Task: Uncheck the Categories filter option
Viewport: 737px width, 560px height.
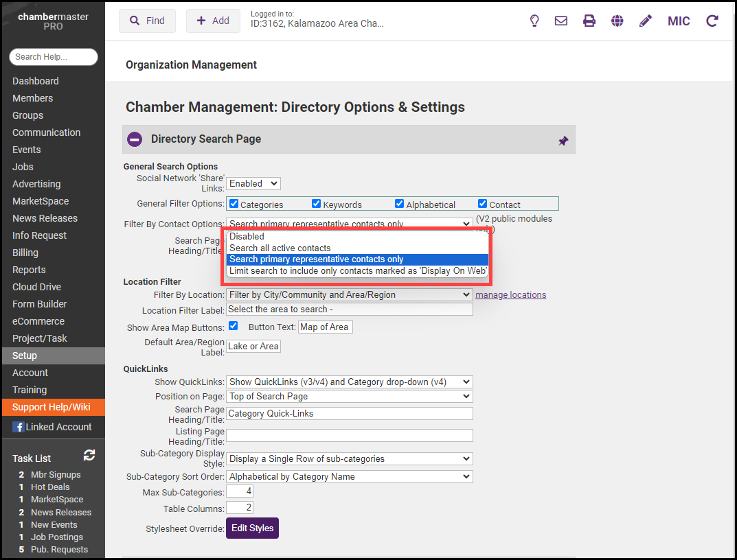Action: [x=234, y=204]
